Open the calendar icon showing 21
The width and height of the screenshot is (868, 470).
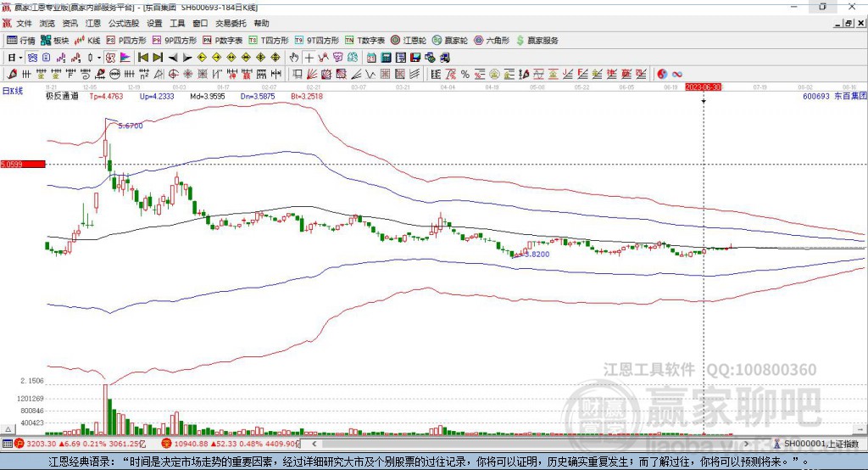click(x=371, y=58)
